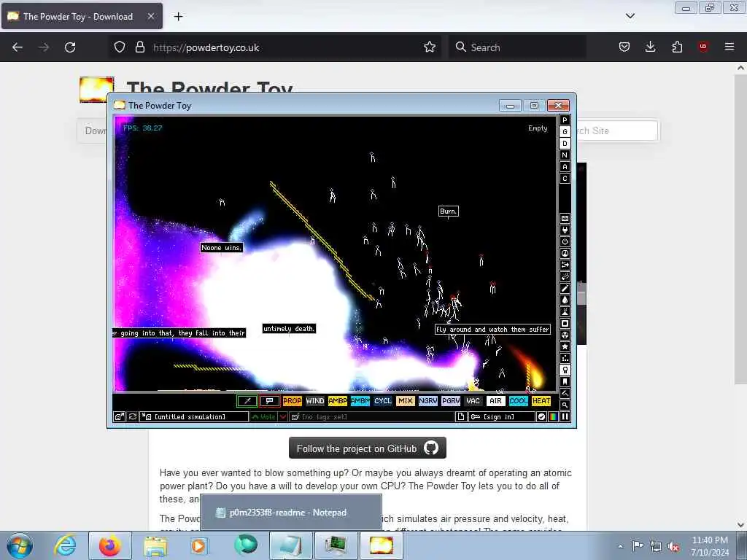Open the Radioactive elements section icon
747x560 pixels.
(565, 335)
